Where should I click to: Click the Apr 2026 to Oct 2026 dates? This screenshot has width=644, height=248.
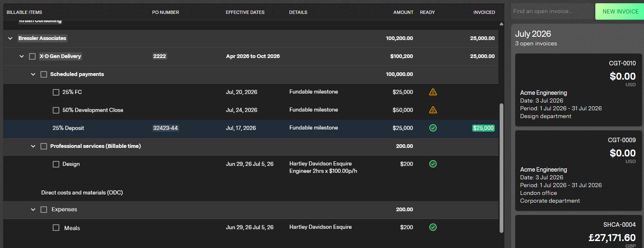[253, 56]
